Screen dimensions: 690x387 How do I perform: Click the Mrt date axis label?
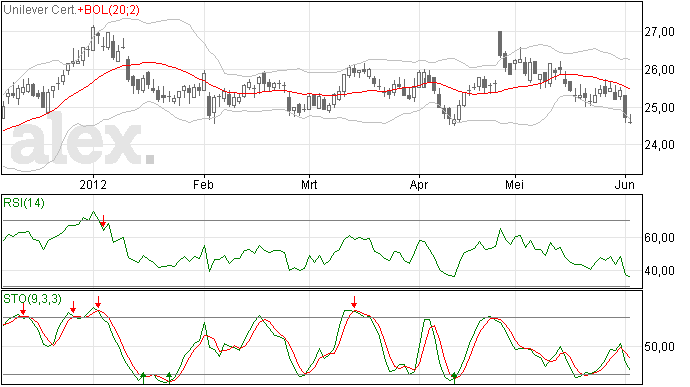309,184
